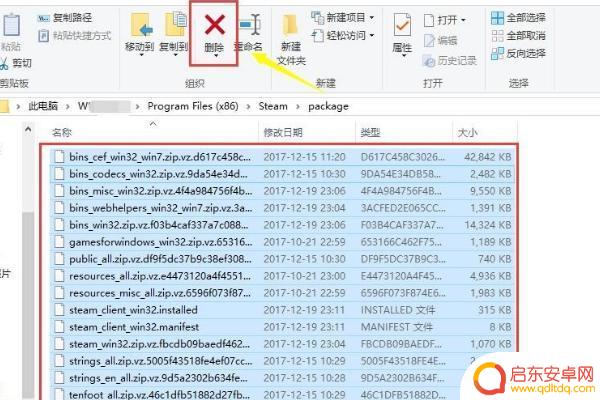Open Copy to (复制到) folder icon

click(175, 24)
